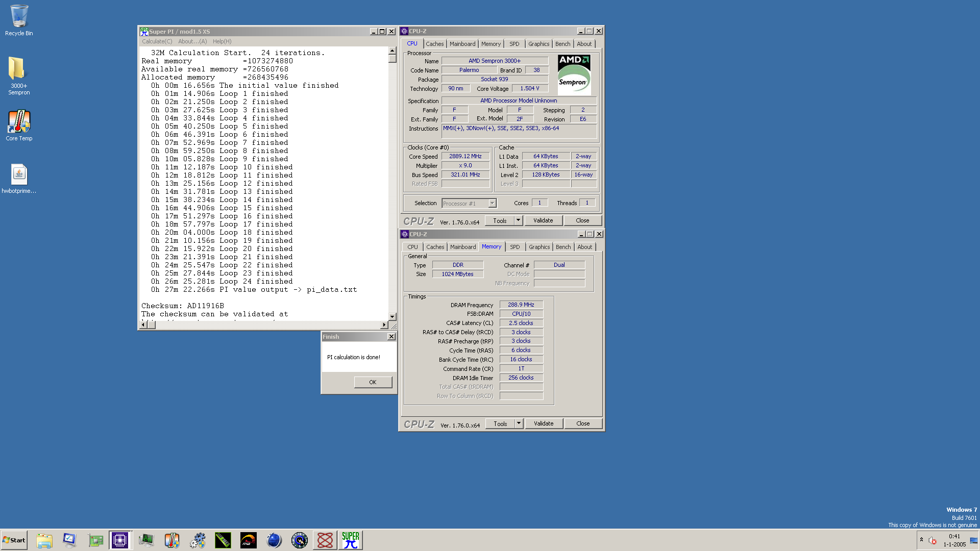Select Caches tab in upper CPU-Z

click(x=435, y=44)
